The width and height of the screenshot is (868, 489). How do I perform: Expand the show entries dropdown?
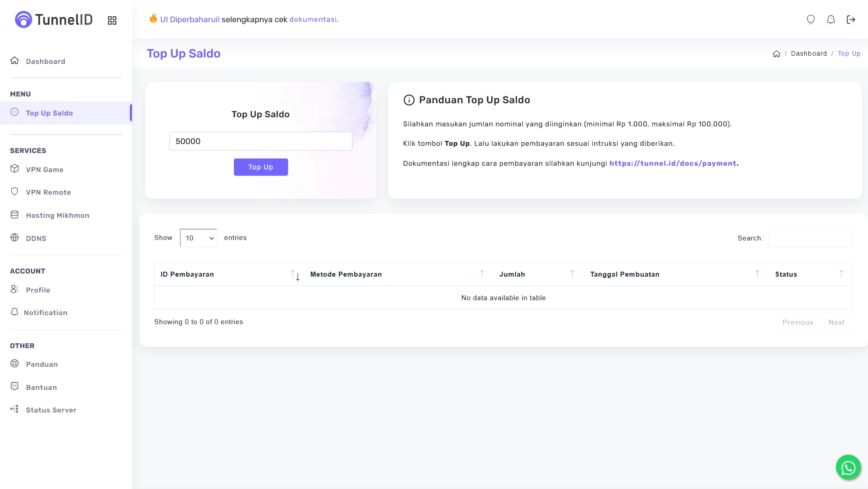pyautogui.click(x=199, y=238)
